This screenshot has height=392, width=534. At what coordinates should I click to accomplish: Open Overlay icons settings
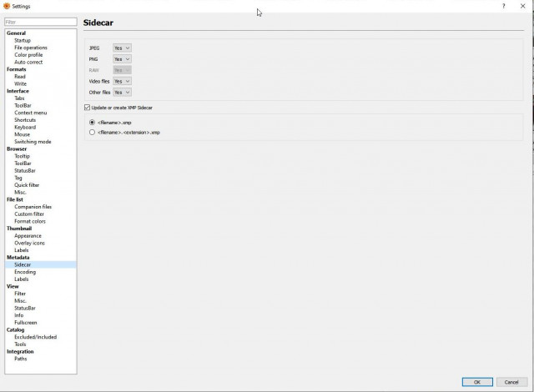coord(30,243)
